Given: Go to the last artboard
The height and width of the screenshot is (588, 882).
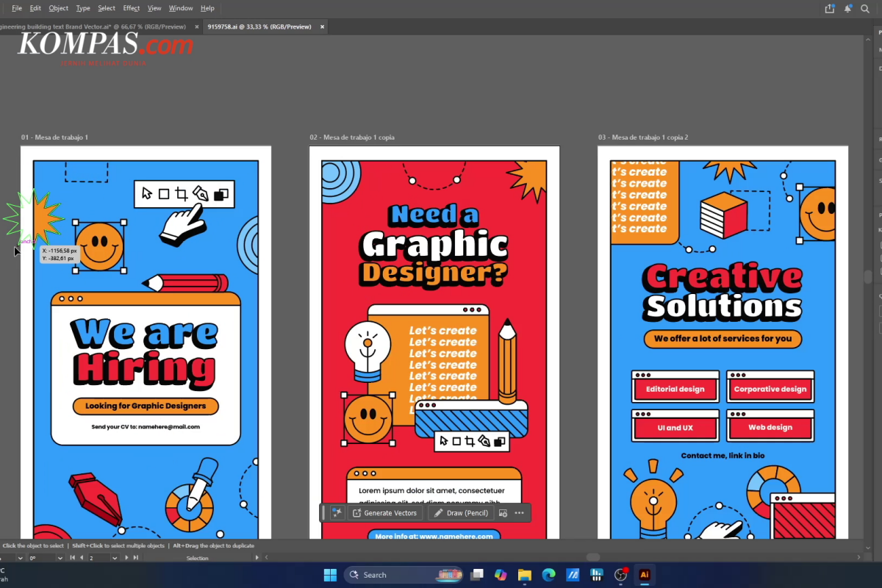Looking at the screenshot, I should click(136, 558).
